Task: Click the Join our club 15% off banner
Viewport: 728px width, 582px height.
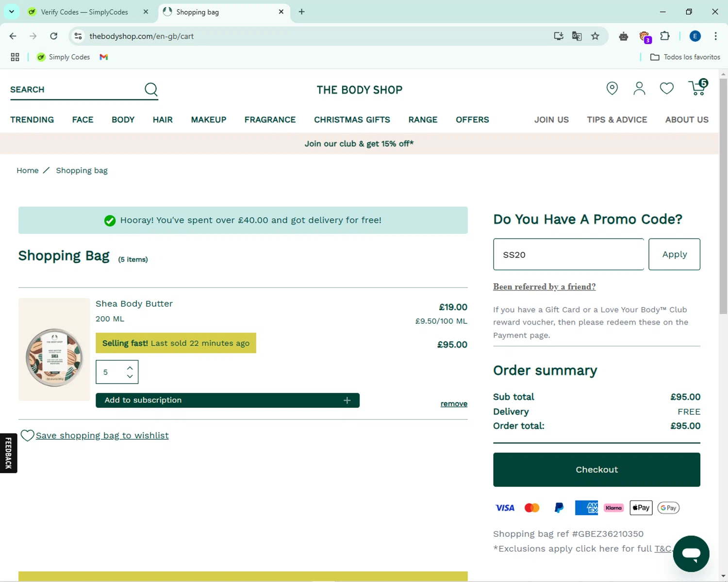Action: [359, 144]
